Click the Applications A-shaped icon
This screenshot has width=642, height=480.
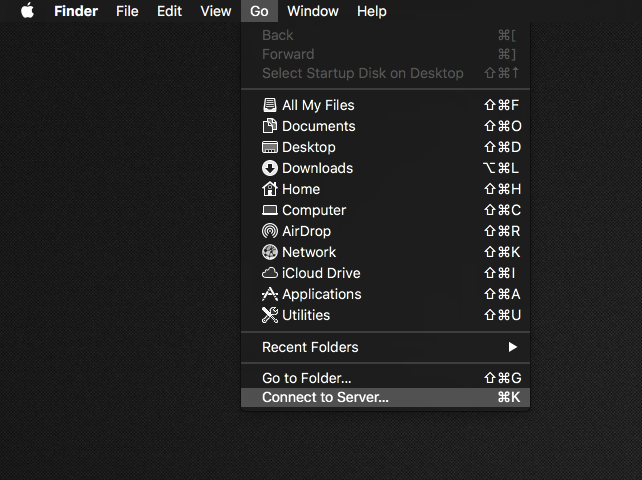tap(269, 294)
